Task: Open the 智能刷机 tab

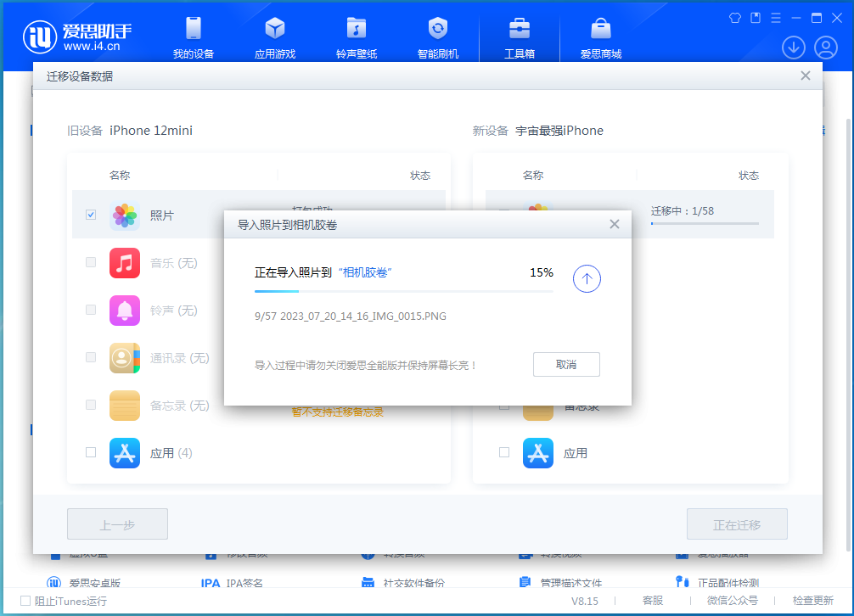Action: [x=438, y=37]
